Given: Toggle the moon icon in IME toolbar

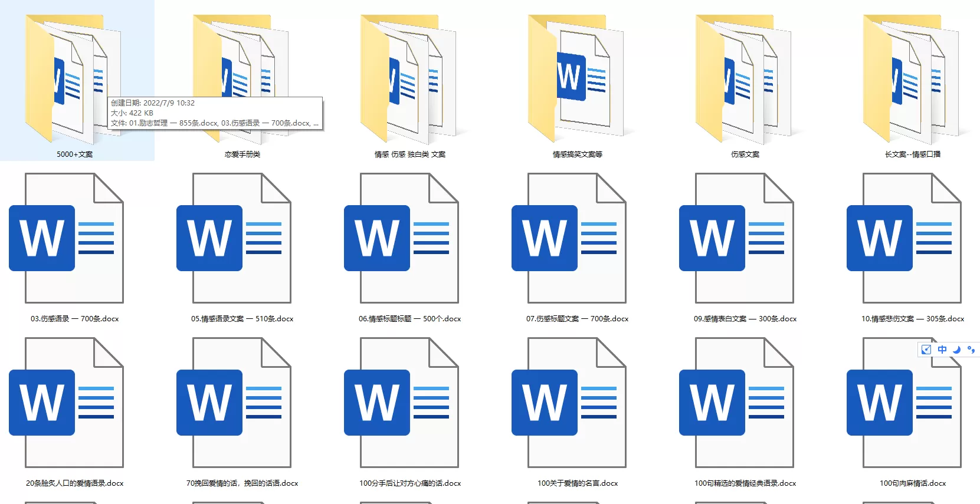Looking at the screenshot, I should (x=956, y=350).
